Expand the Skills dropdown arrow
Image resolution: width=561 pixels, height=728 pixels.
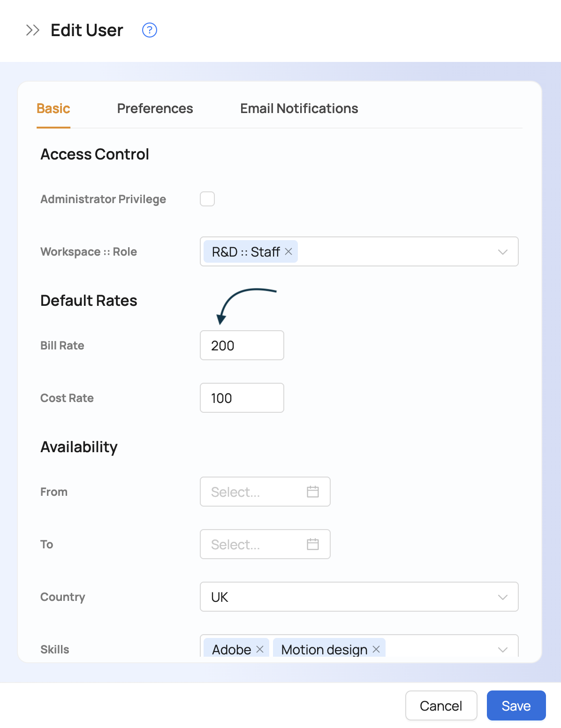[503, 650]
